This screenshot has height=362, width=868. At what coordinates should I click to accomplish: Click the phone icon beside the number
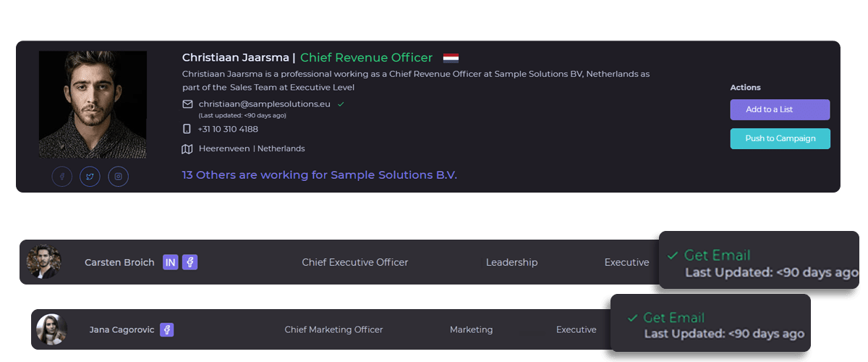(187, 129)
